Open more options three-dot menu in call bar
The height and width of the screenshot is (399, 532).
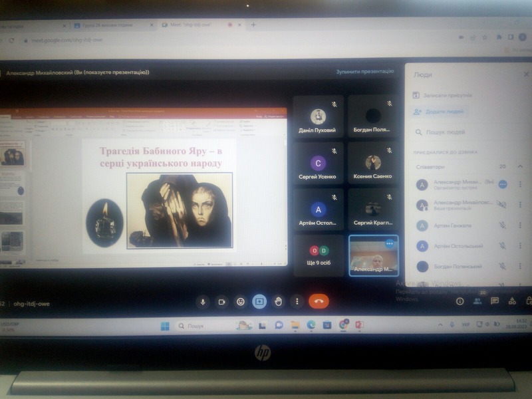(297, 301)
